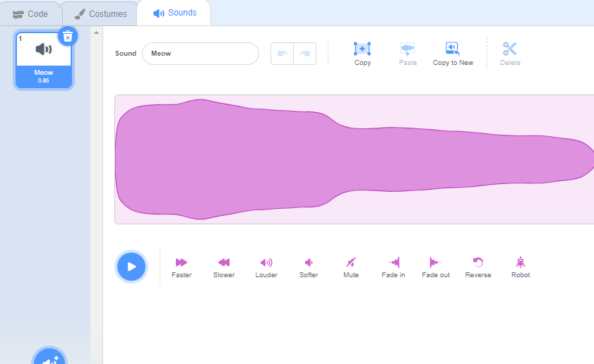Image resolution: width=594 pixels, height=364 pixels.
Task: Switch to the Code tab
Action: [x=30, y=14]
